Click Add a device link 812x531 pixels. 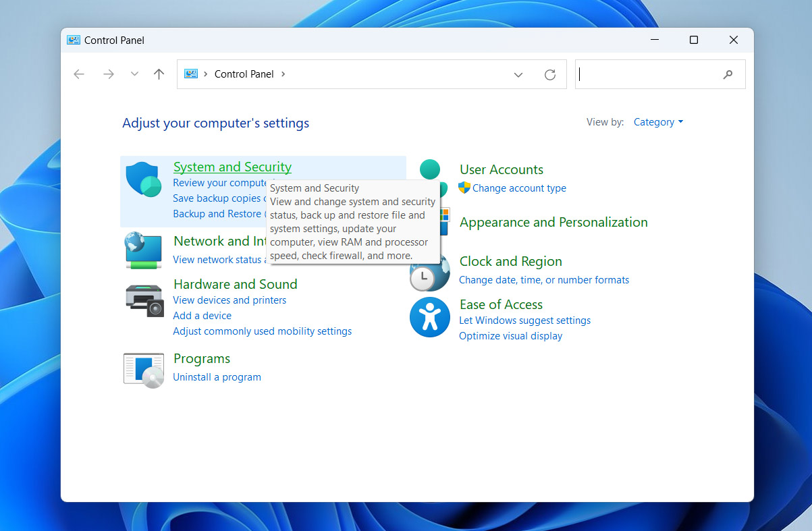(202, 316)
